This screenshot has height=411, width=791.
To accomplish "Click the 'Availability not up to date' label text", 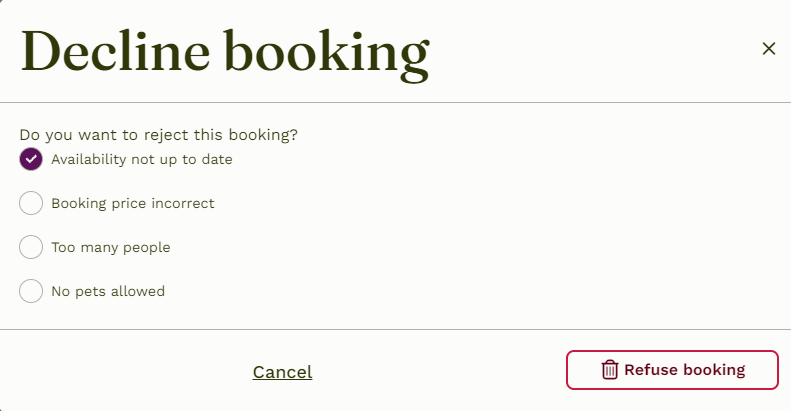I will (142, 159).
